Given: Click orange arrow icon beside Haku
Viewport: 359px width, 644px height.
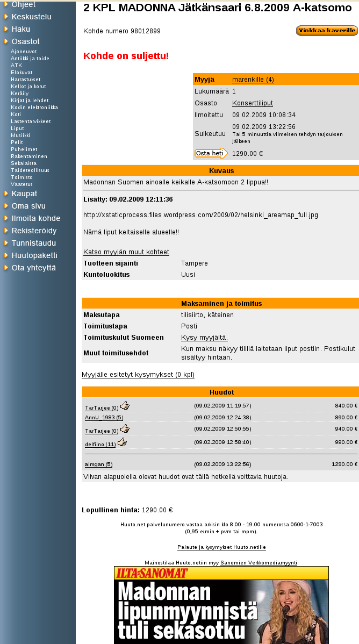Looking at the screenshot, I should pos(6,28).
